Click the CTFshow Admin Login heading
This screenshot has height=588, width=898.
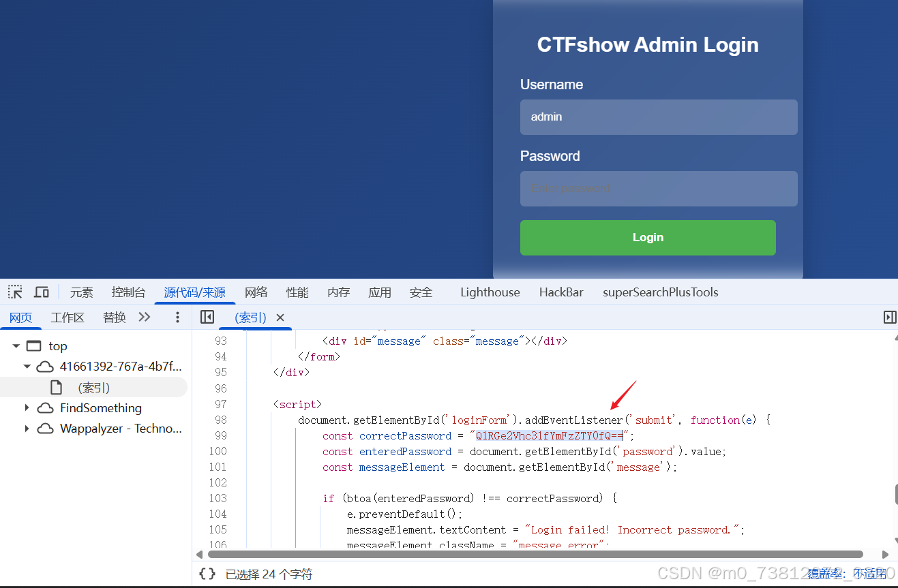(x=648, y=44)
